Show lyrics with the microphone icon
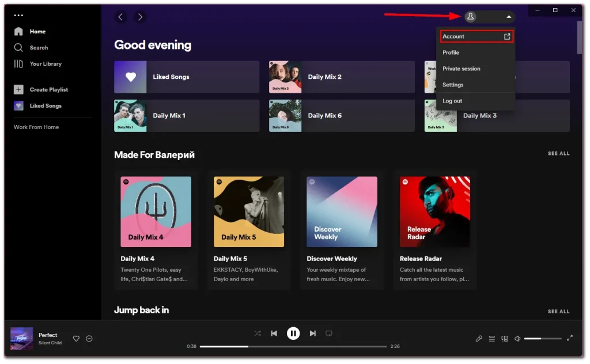 coord(479,339)
